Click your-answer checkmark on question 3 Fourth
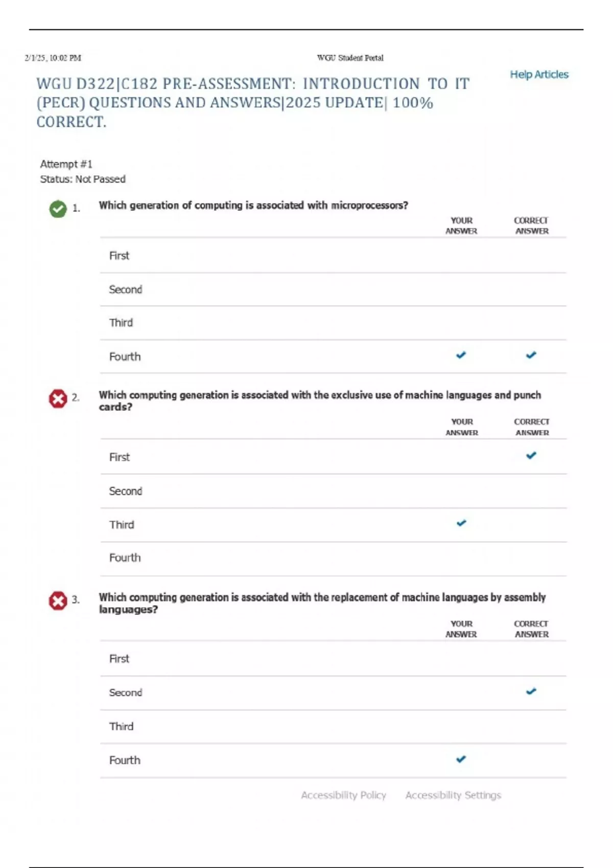 click(461, 759)
